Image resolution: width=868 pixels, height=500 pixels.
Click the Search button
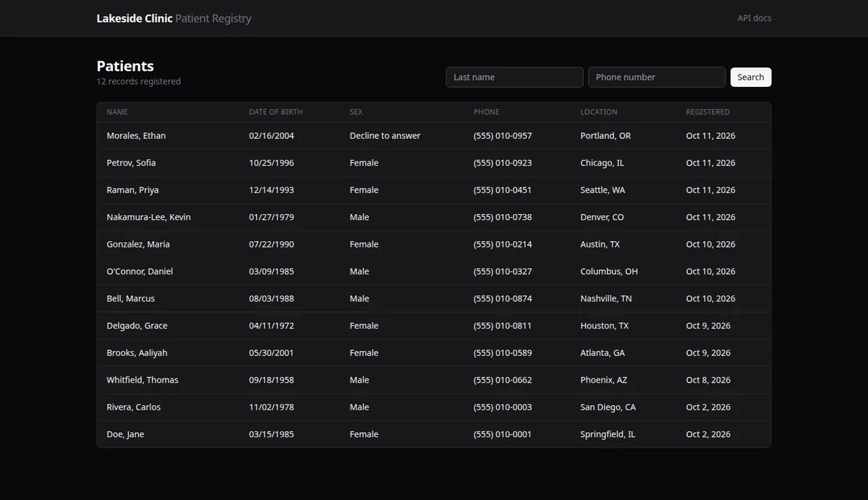tap(751, 77)
